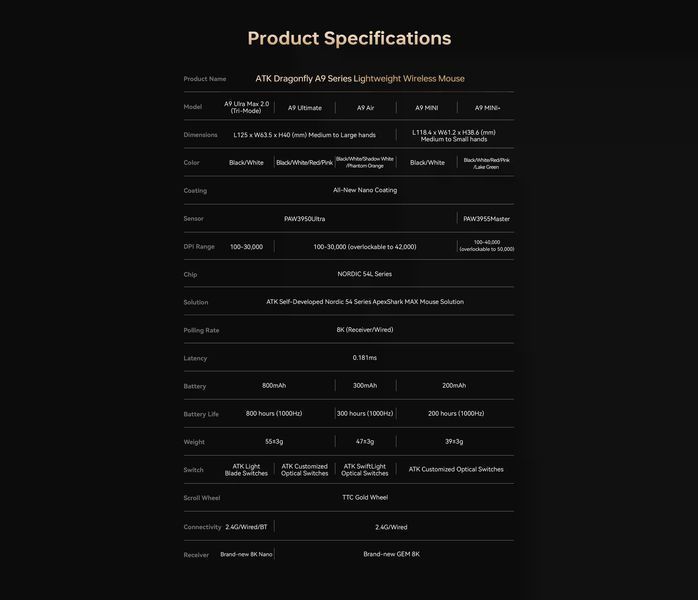Click the PAW3955Master sensor entry

[x=487, y=219]
